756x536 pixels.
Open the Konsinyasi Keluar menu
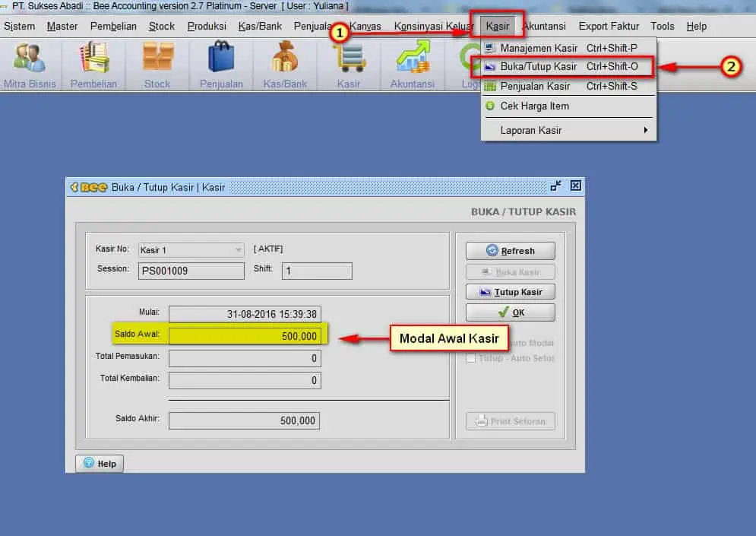433,26
